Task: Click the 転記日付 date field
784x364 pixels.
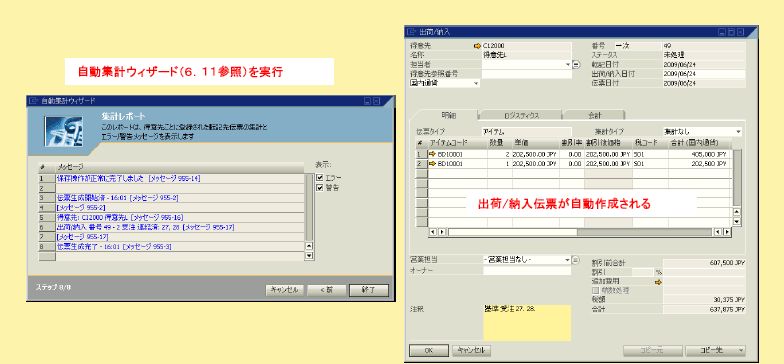Action: (704, 64)
